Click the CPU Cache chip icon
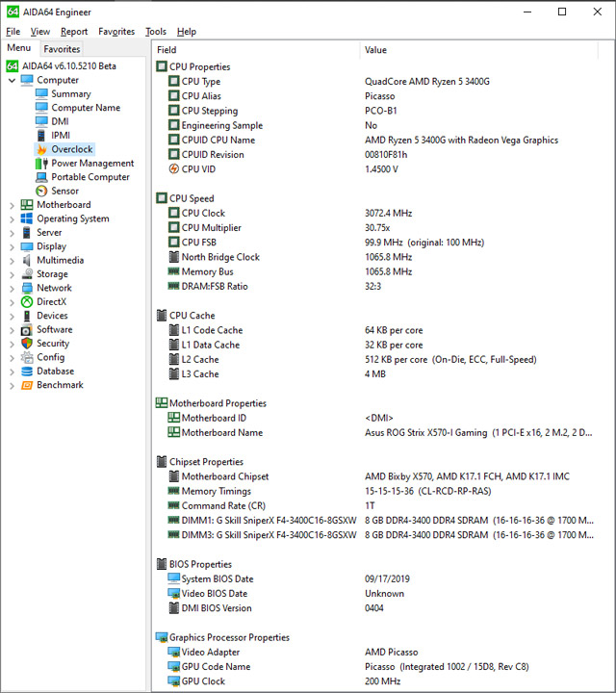The image size is (616, 693). [162, 316]
